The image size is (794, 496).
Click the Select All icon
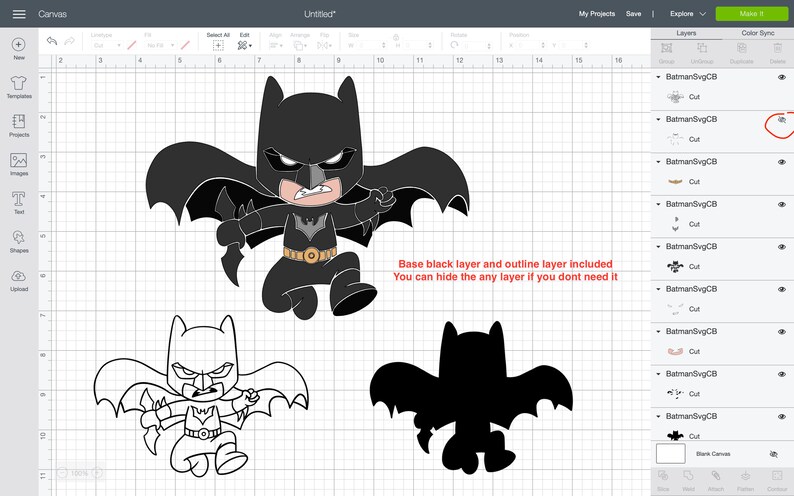218,46
